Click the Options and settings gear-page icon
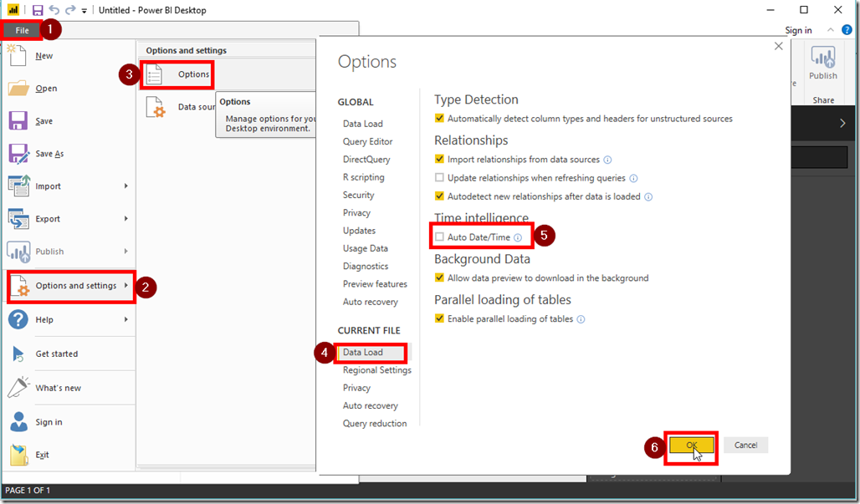 (x=20, y=285)
